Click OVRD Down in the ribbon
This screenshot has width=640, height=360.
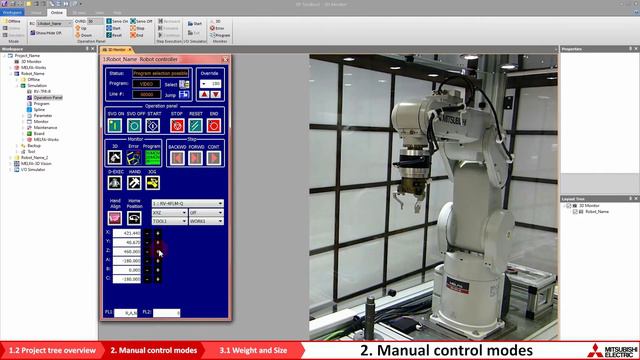click(x=84, y=35)
